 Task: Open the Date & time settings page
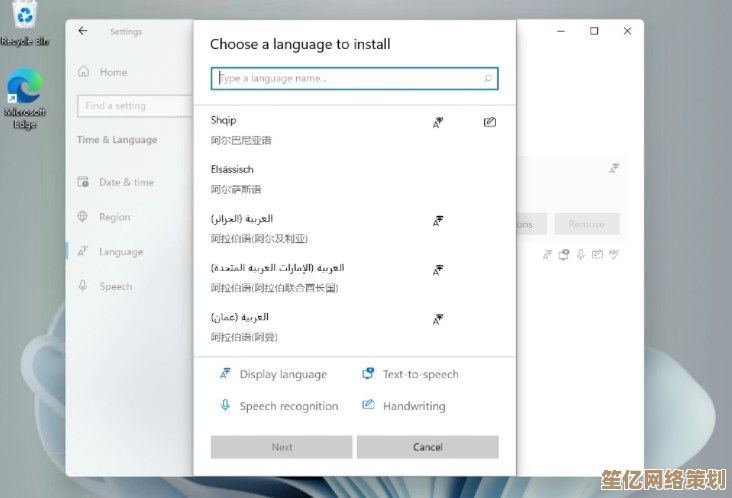point(125,182)
